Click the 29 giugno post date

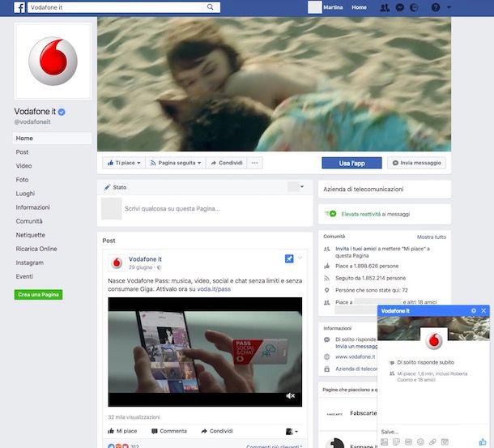[140, 267]
